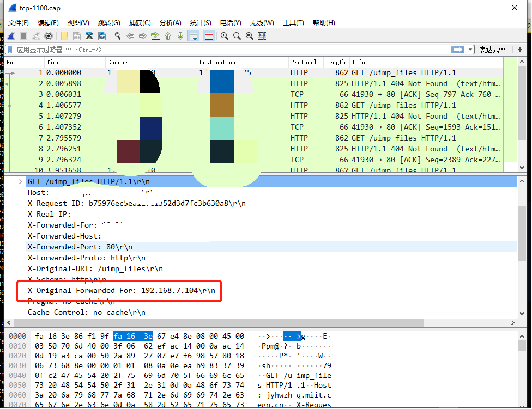532x409 pixels.
Task: Open the 电话(Y) menu
Action: point(231,23)
